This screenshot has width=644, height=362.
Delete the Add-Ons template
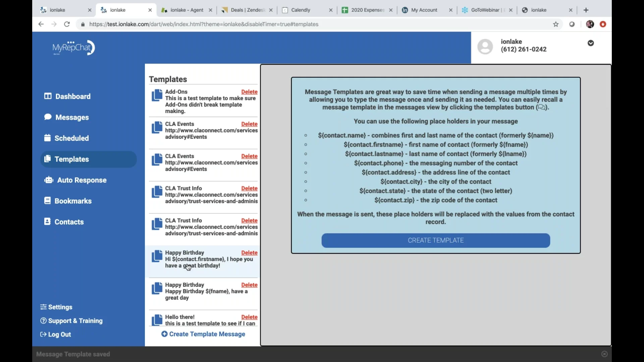click(x=249, y=92)
